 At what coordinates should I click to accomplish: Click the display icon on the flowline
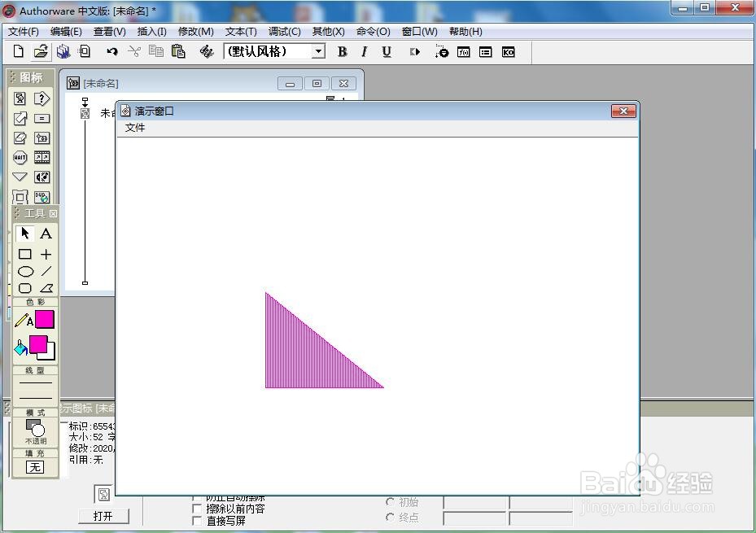click(x=85, y=114)
